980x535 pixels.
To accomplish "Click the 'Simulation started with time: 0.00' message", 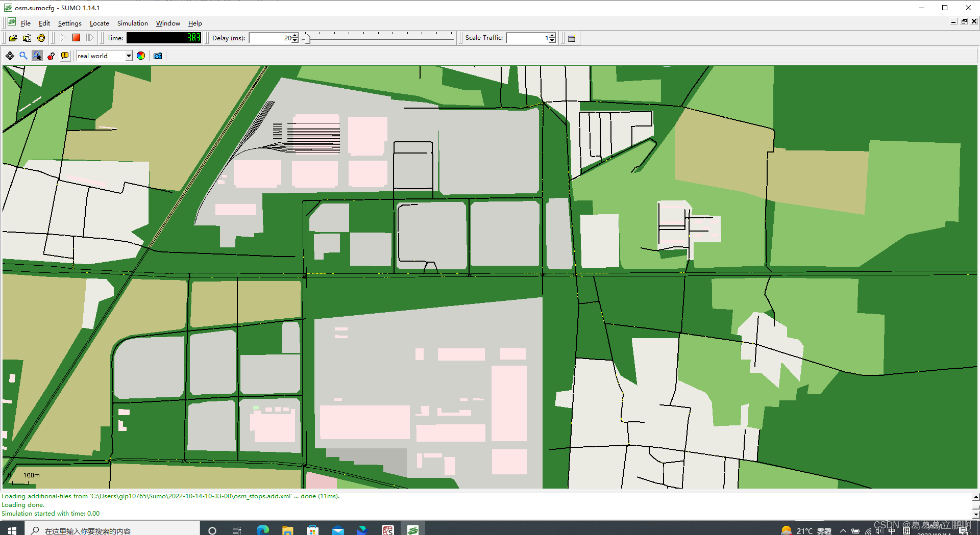I will (51, 514).
